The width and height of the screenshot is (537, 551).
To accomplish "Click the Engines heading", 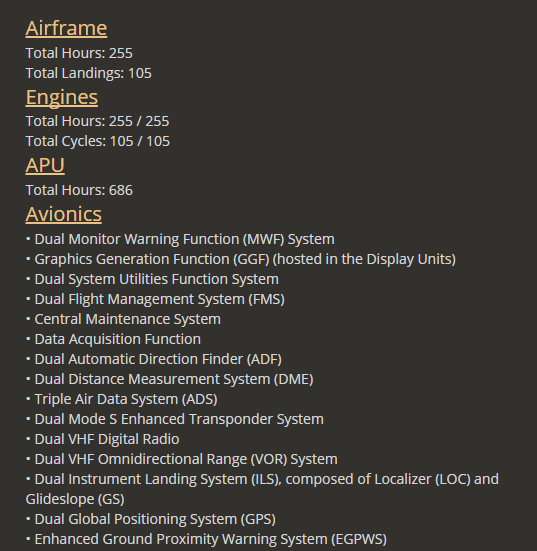I will click(x=62, y=97).
